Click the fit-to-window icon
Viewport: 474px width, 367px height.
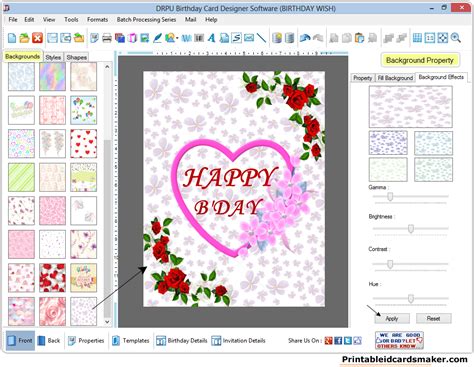pos(442,38)
